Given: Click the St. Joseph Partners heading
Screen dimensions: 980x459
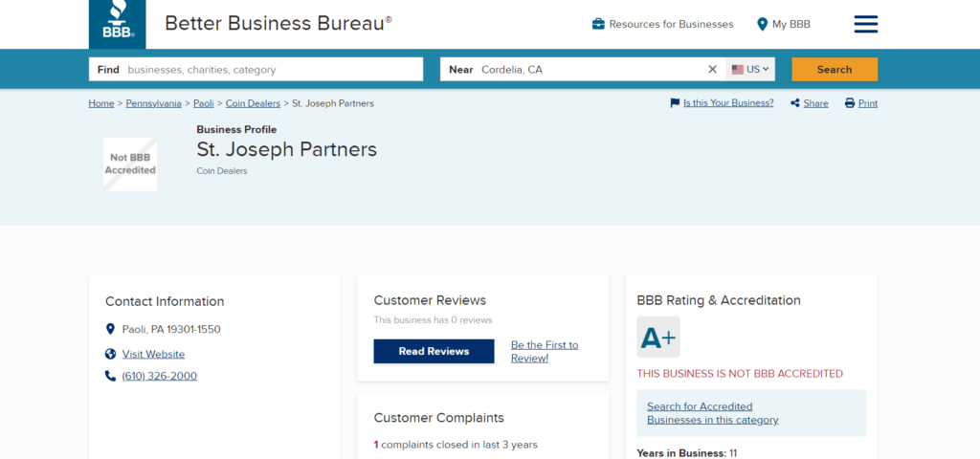Looking at the screenshot, I should (x=287, y=149).
